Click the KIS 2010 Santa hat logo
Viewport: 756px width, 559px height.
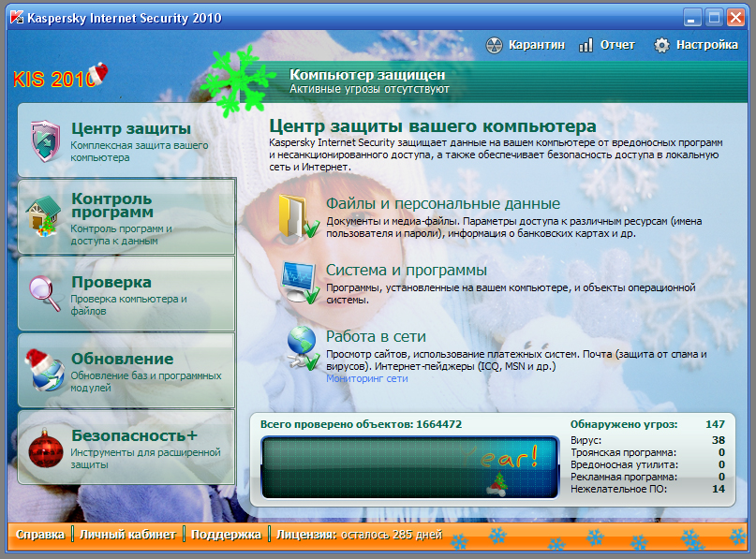60,77
